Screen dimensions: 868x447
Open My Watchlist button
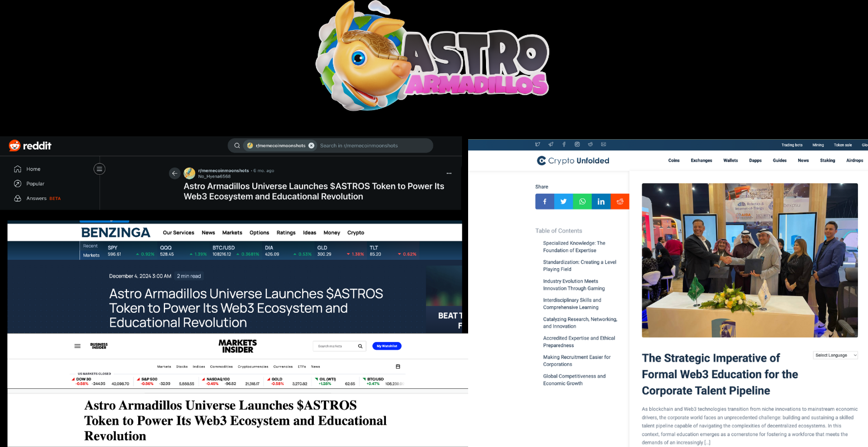[387, 346]
